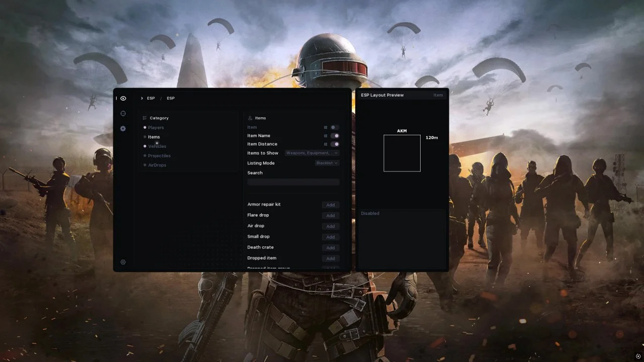Open the Items to Show dropdown
The width and height of the screenshot is (644, 362).
pyautogui.click(x=312, y=153)
